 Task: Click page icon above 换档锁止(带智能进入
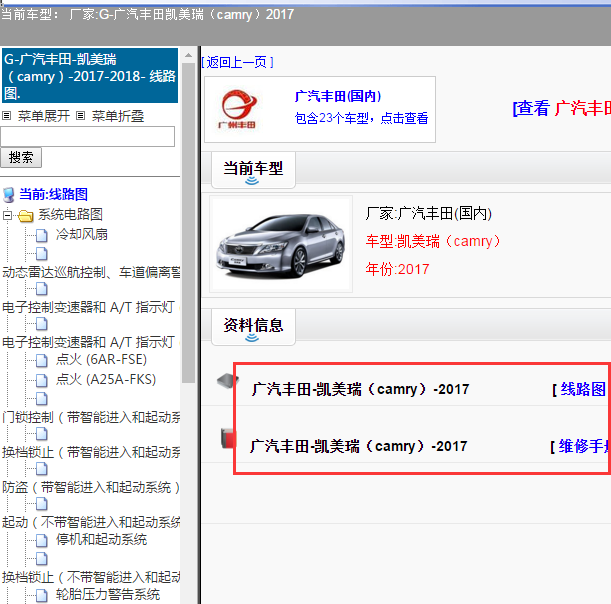pos(42,434)
